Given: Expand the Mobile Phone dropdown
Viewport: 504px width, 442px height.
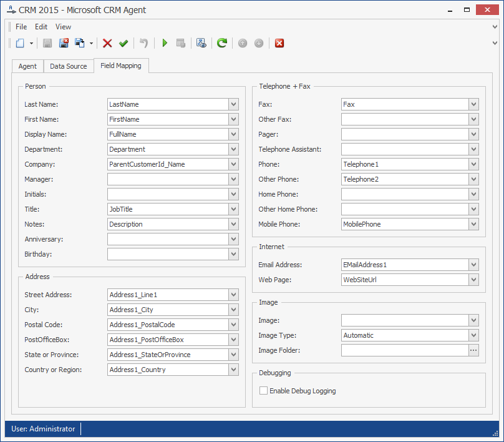Looking at the screenshot, I should pos(473,224).
